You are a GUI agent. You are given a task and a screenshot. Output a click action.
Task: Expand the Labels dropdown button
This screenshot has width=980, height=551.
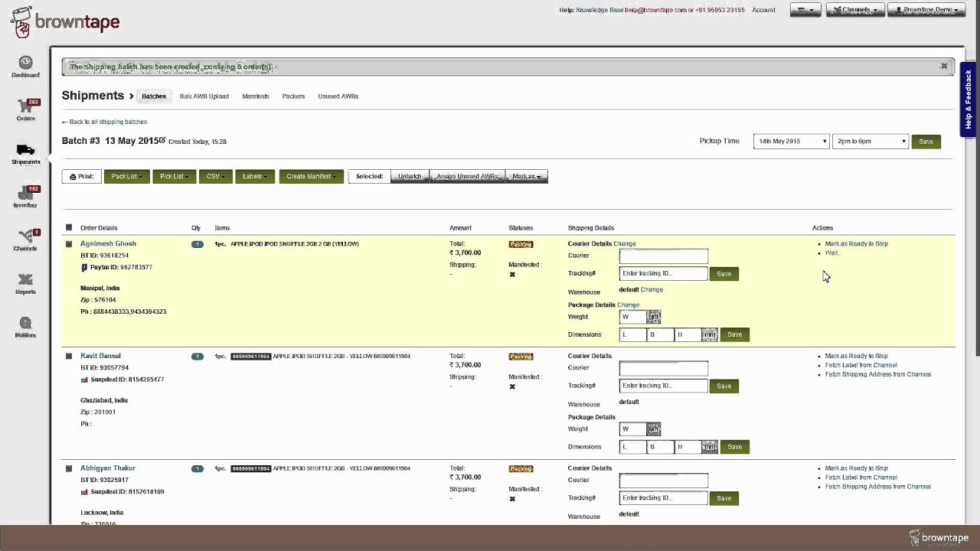point(255,177)
